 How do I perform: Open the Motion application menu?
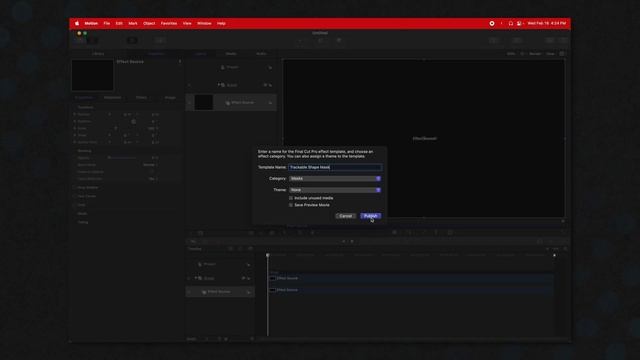[x=91, y=23]
